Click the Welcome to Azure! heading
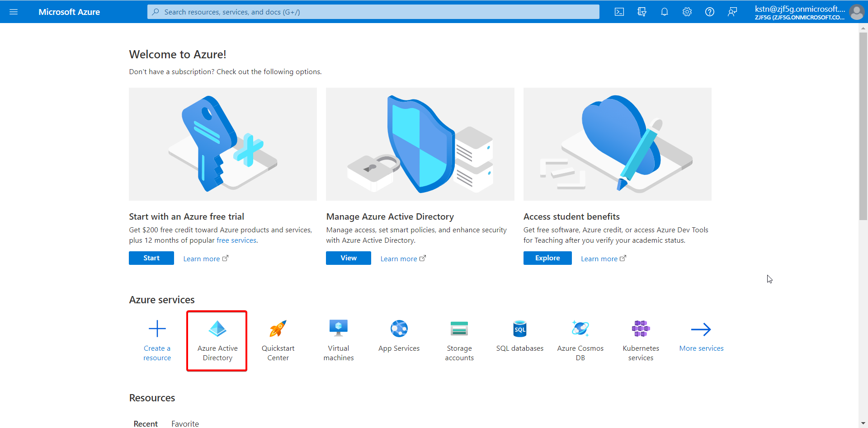Viewport: 868px width, 428px height. pos(178,54)
